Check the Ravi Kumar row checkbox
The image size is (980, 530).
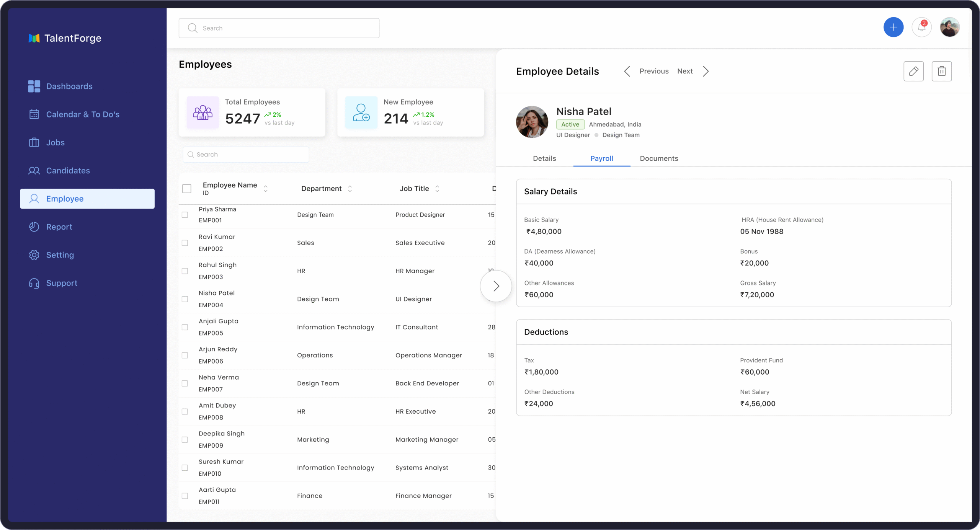click(x=185, y=243)
